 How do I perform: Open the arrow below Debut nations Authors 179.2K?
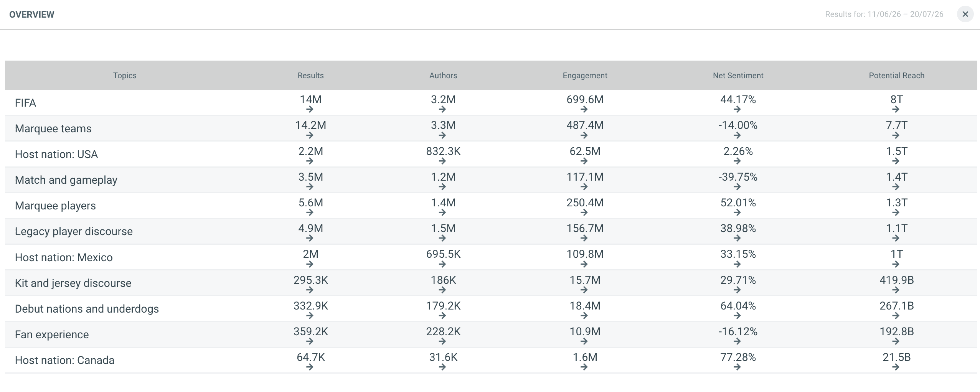[x=442, y=316]
